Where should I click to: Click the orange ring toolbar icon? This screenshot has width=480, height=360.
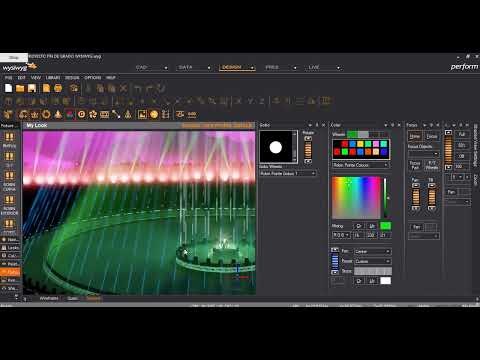coord(46,115)
